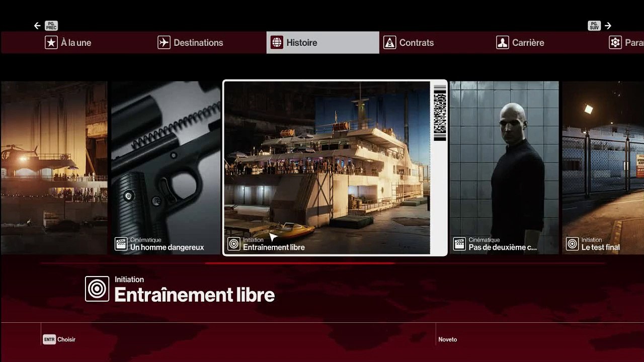The height and width of the screenshot is (362, 644).
Task: Click the clapperboard icon on Pas de deuxième
Action: 459,244
